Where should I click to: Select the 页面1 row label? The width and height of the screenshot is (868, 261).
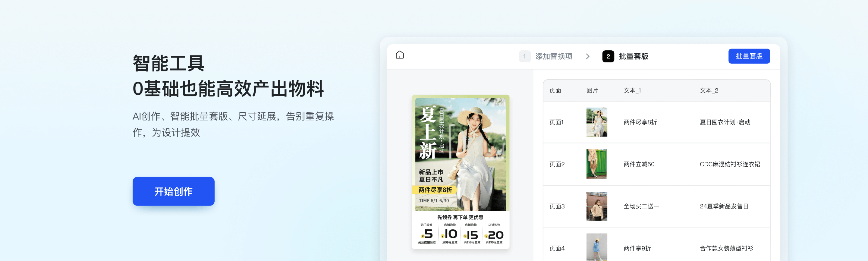(x=556, y=122)
